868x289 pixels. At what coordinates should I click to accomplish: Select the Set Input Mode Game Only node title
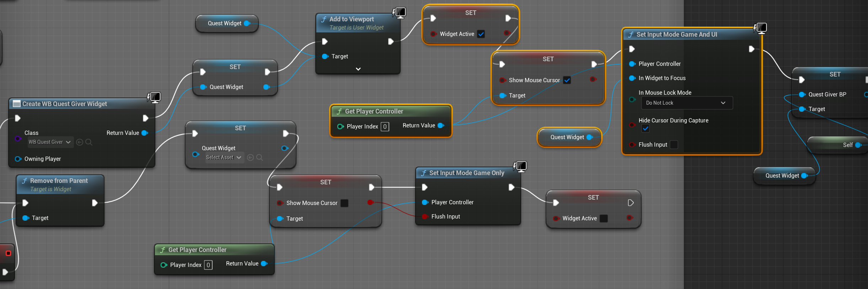coord(467,173)
